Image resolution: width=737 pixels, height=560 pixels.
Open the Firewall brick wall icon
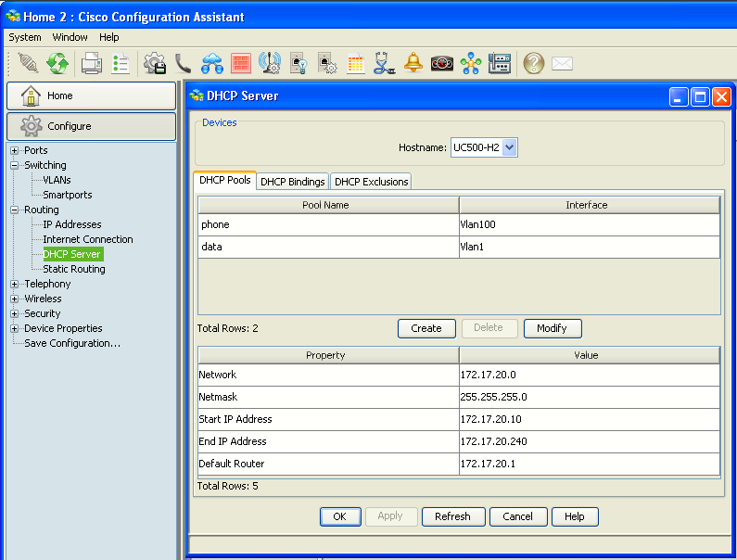(x=241, y=63)
